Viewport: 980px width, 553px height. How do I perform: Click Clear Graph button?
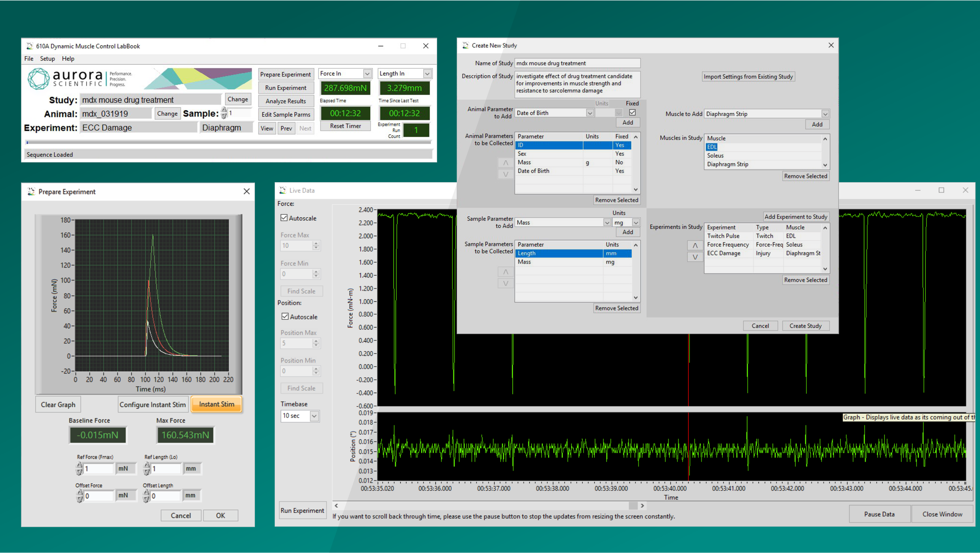[58, 404]
